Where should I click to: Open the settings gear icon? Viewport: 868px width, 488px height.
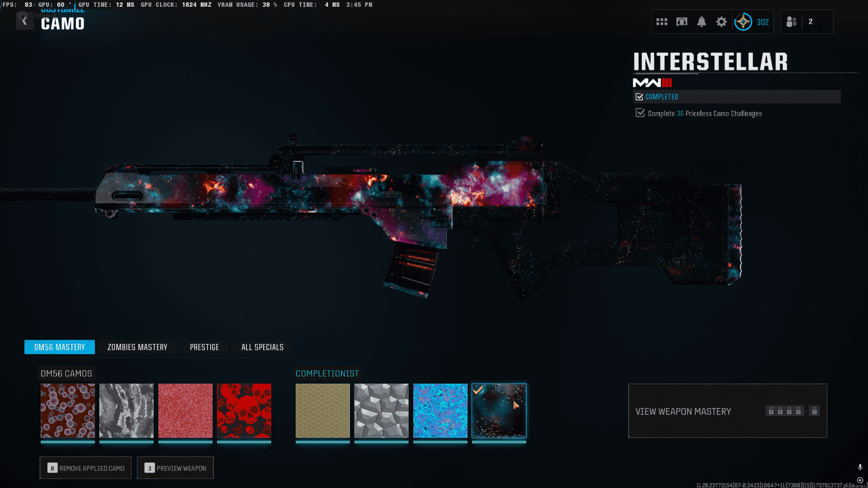721,22
